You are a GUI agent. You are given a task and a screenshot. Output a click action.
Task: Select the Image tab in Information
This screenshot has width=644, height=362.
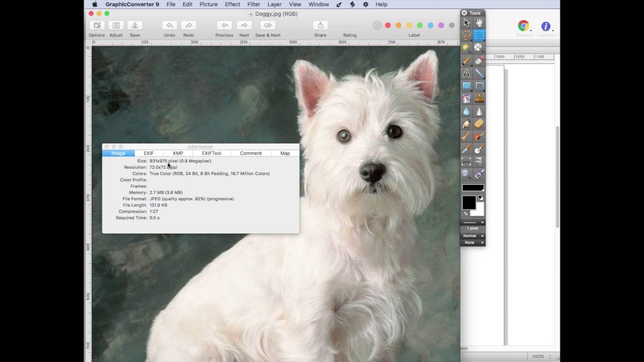pos(118,153)
